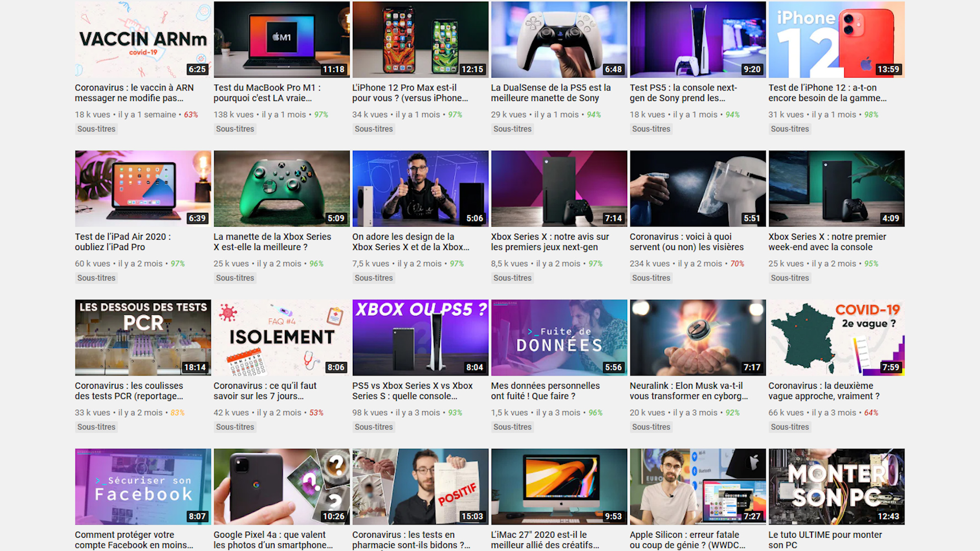Click title 'Test de l'iPhone 12'

pos(827,93)
